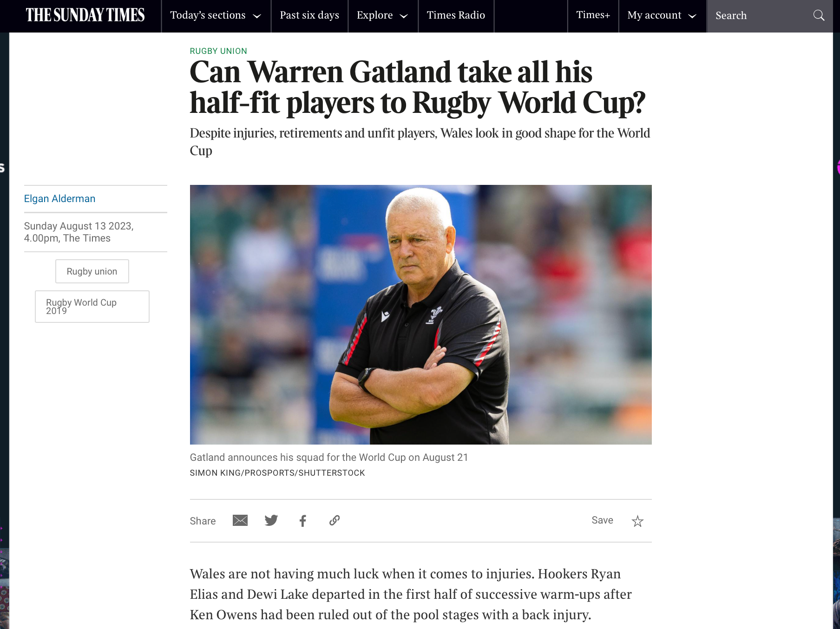Open The Sunday Times homepage logo

85,15
